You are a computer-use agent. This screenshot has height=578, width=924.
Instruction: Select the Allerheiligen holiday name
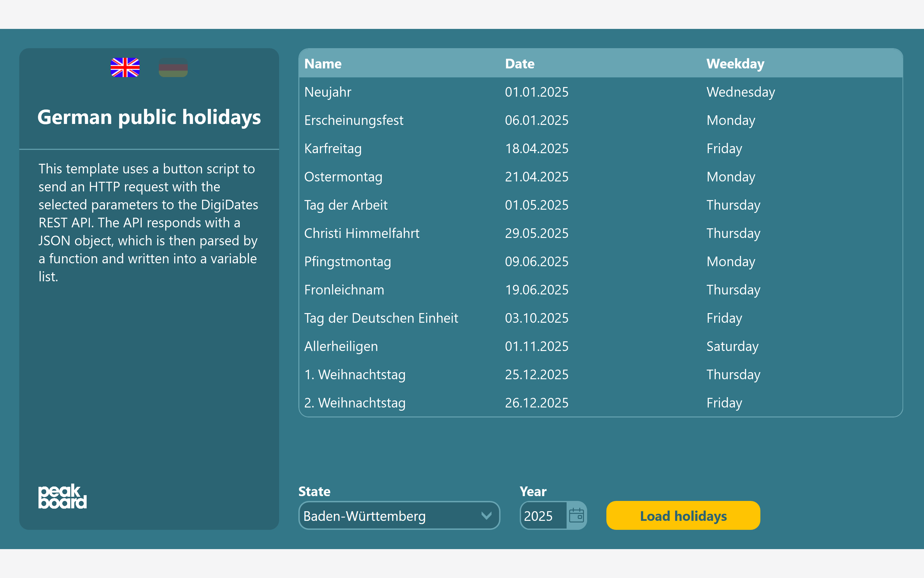pyautogui.click(x=341, y=346)
